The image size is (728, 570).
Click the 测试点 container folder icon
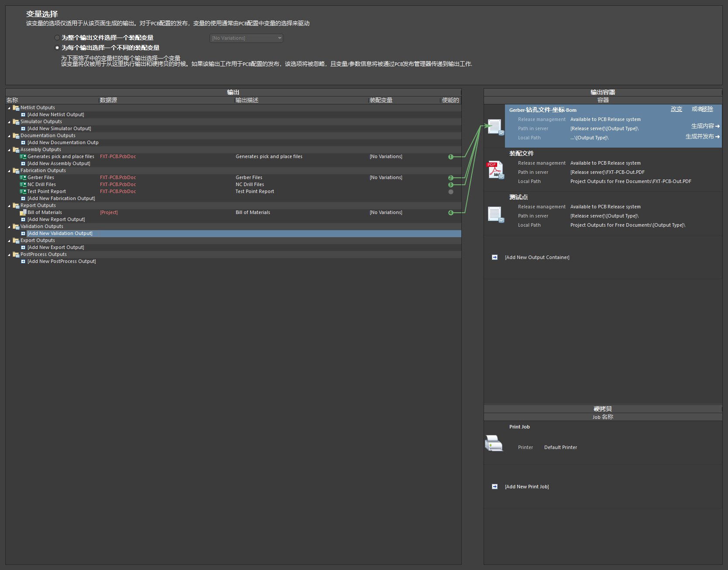[495, 214]
